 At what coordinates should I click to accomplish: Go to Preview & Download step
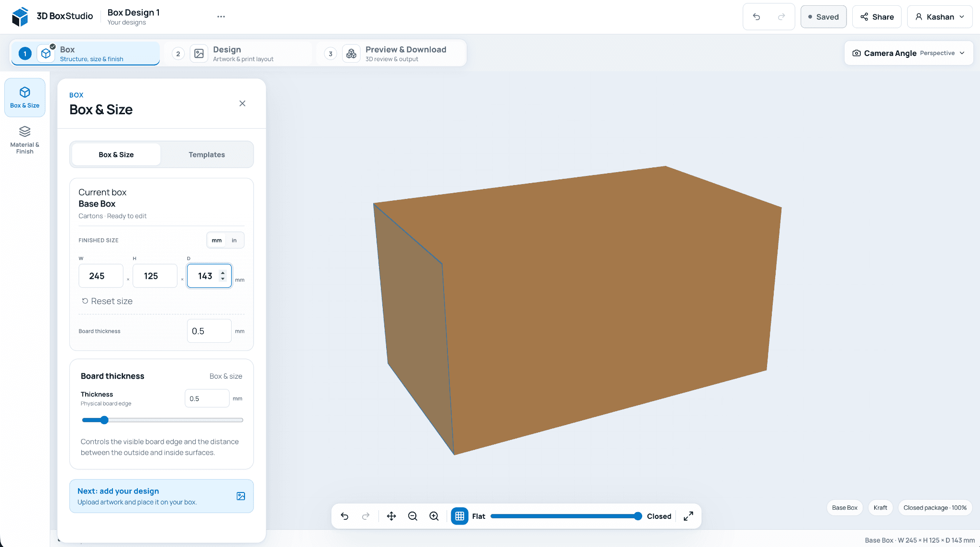pos(391,54)
